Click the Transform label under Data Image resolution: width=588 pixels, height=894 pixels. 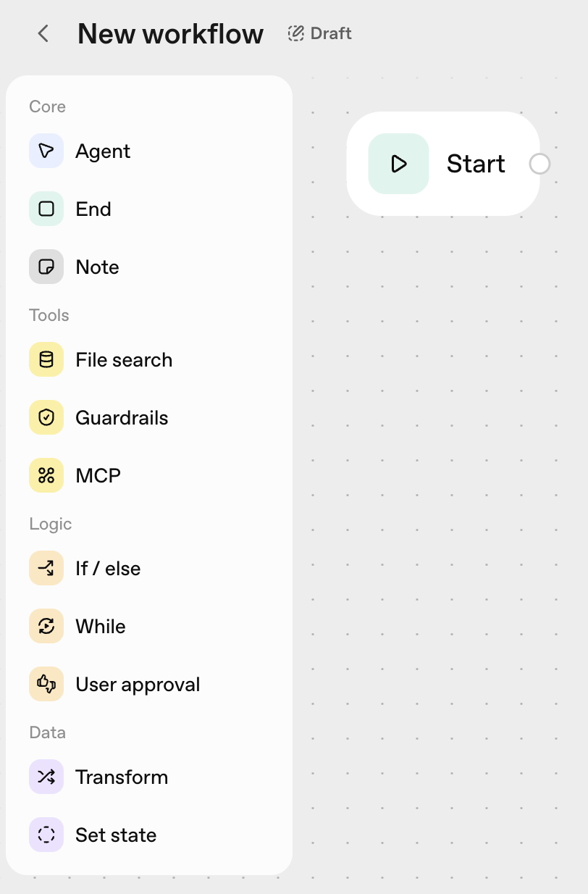point(122,777)
